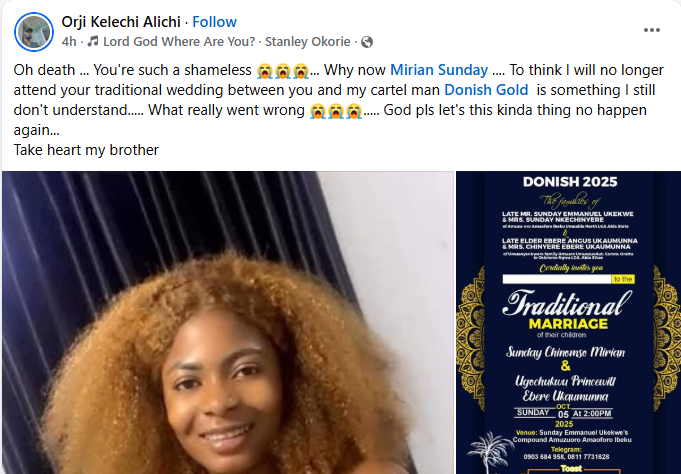The height and width of the screenshot is (474, 681).
Task: Open Orji Kelechi Alichi's name link
Action: pyautogui.click(x=121, y=22)
